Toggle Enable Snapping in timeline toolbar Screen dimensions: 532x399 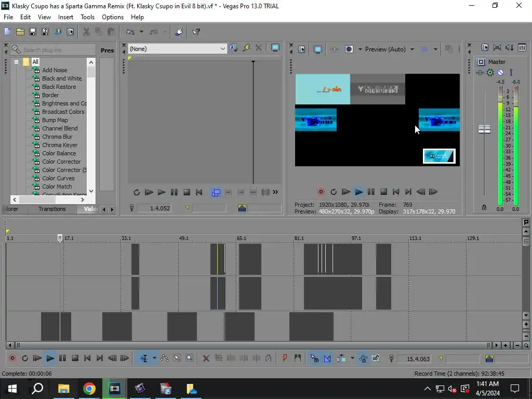click(x=314, y=358)
